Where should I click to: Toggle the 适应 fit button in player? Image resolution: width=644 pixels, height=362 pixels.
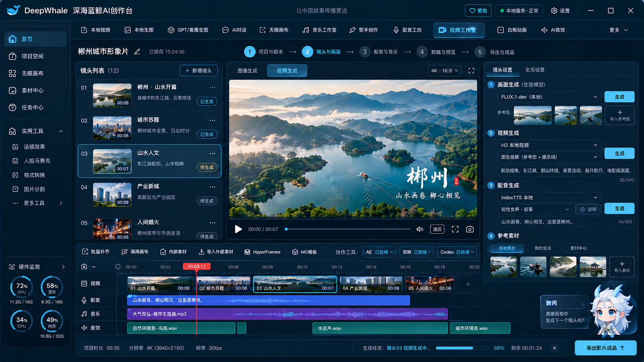pyautogui.click(x=437, y=229)
